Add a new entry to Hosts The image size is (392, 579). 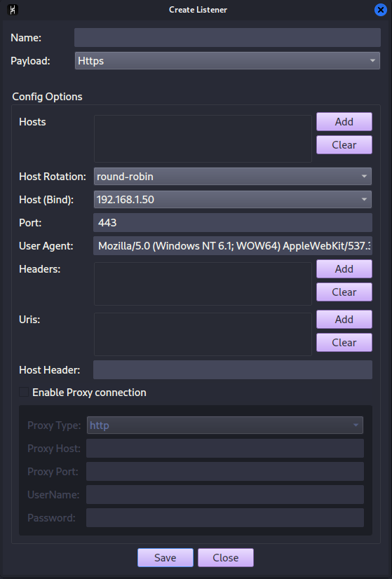tap(344, 122)
